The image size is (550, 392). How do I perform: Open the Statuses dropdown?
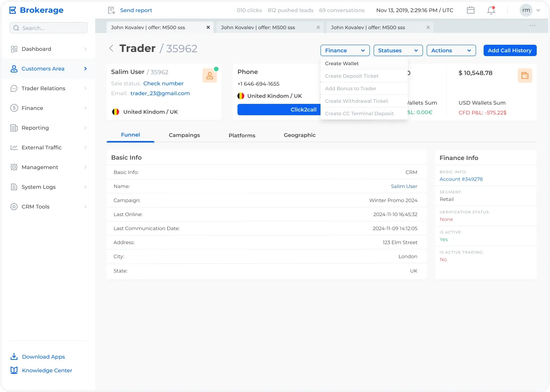point(398,50)
